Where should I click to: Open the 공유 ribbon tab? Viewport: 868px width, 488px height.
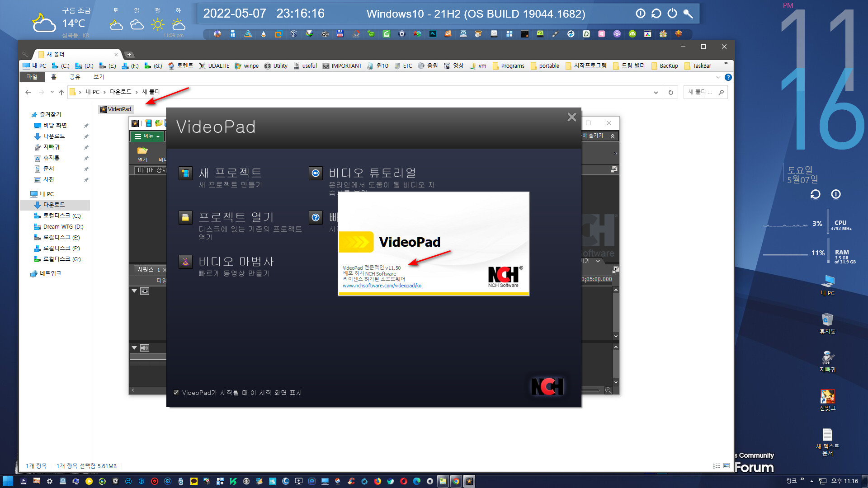tap(75, 77)
